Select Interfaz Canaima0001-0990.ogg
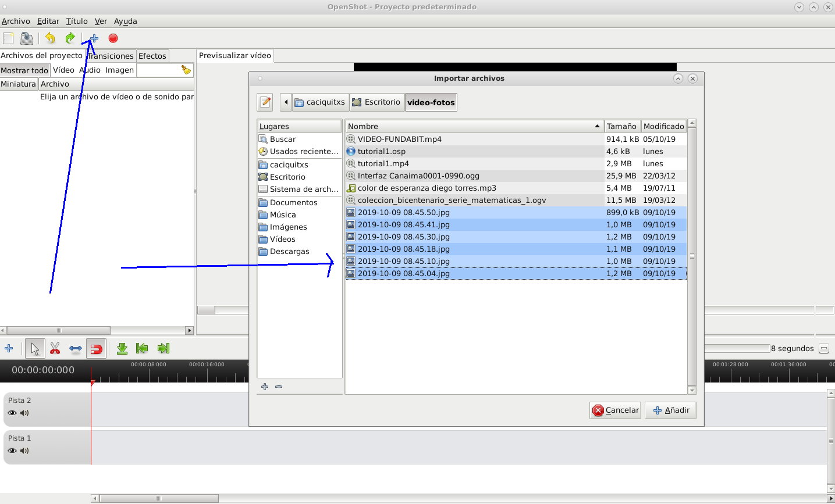Screen dimensions: 835x504 point(516,176)
